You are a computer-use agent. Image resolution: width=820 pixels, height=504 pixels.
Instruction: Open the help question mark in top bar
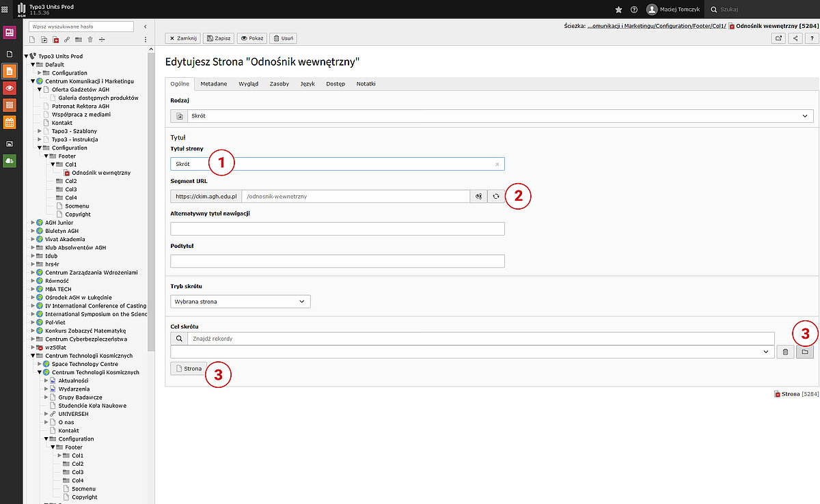(634, 10)
